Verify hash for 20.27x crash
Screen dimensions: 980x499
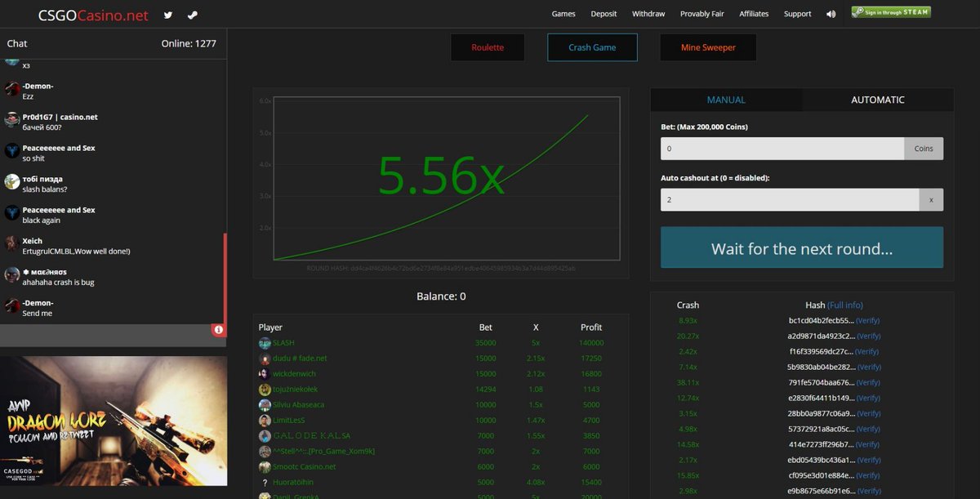click(x=868, y=336)
